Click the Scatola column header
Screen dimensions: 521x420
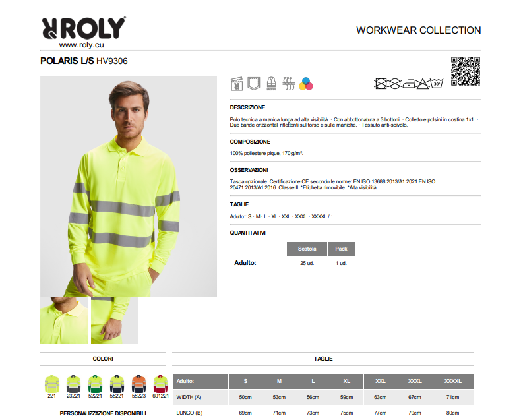pyautogui.click(x=307, y=249)
